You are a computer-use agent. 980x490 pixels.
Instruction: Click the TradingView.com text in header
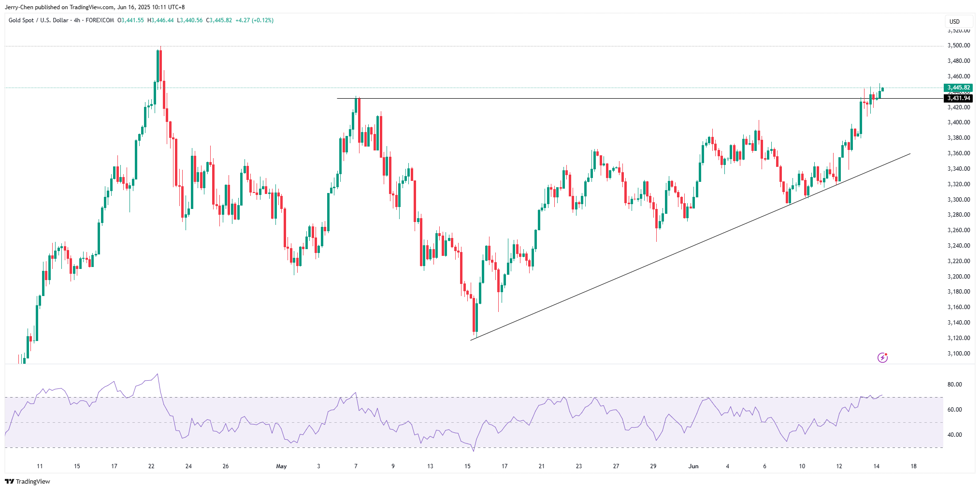tap(92, 7)
